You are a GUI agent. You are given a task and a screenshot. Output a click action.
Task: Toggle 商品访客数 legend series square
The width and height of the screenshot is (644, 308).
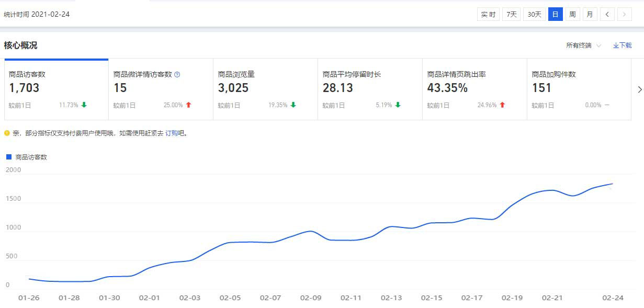coord(8,157)
